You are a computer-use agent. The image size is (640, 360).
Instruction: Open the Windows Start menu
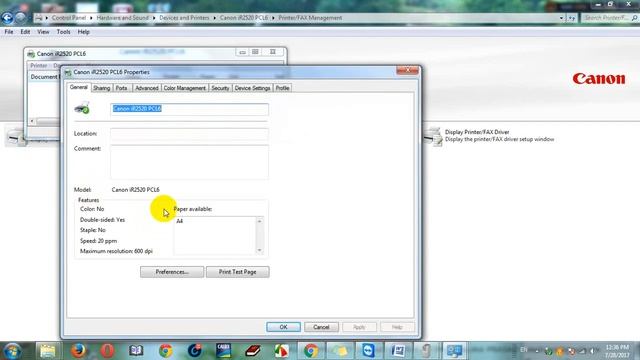click(12, 351)
